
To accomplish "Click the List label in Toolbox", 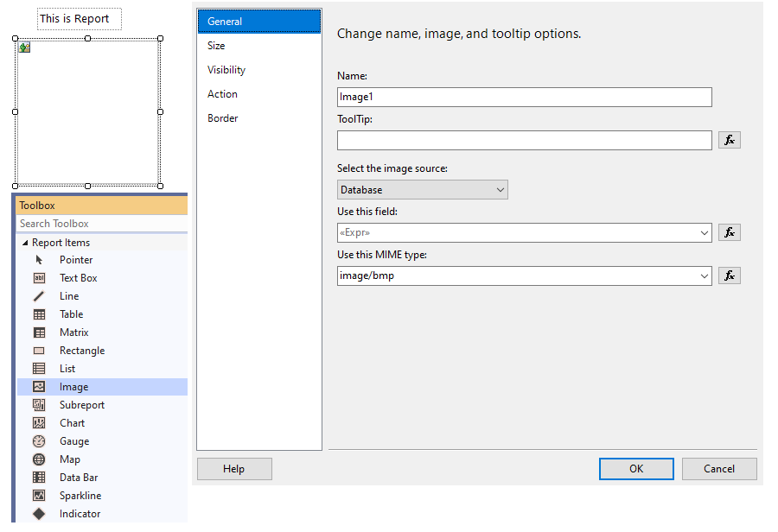I will pos(67,369).
